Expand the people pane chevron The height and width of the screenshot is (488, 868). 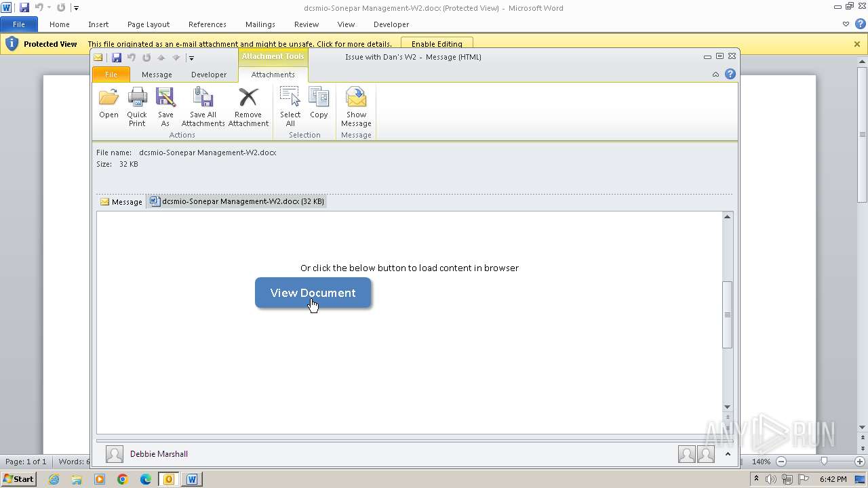728,454
